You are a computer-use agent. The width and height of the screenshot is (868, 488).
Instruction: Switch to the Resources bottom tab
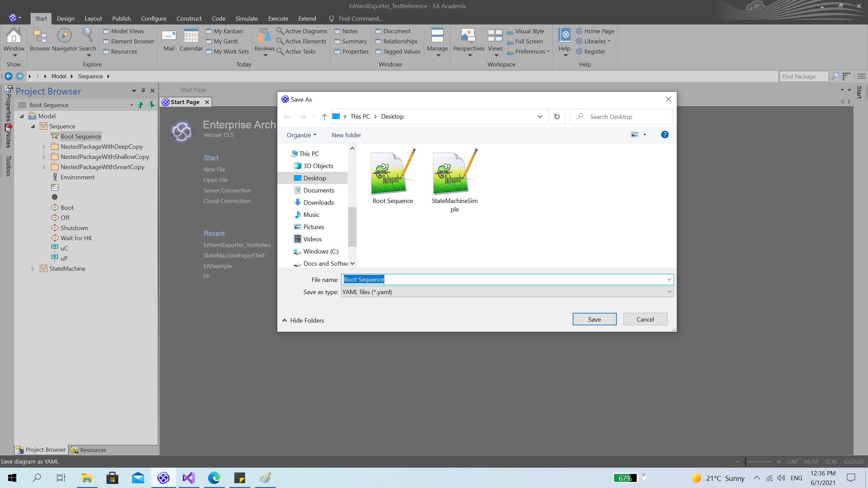[x=89, y=450]
